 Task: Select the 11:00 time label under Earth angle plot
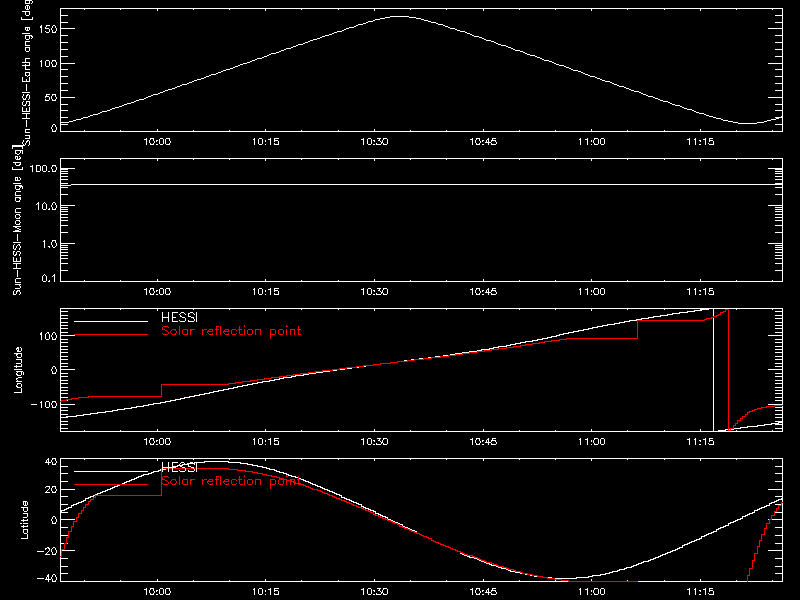(592, 142)
